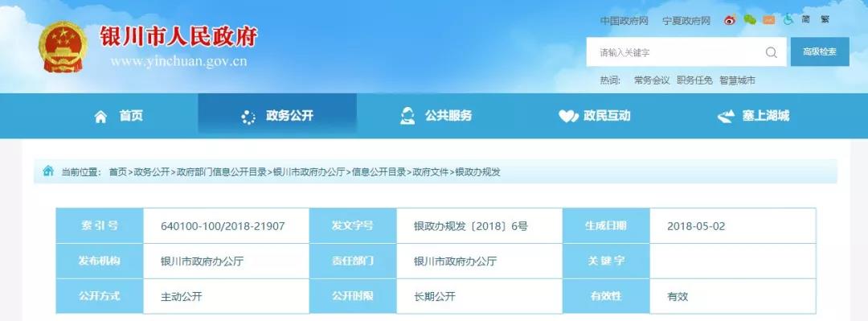Click 银川市政府办公厅 in the breadcrumb
This screenshot has width=868, height=321.
[309, 172]
